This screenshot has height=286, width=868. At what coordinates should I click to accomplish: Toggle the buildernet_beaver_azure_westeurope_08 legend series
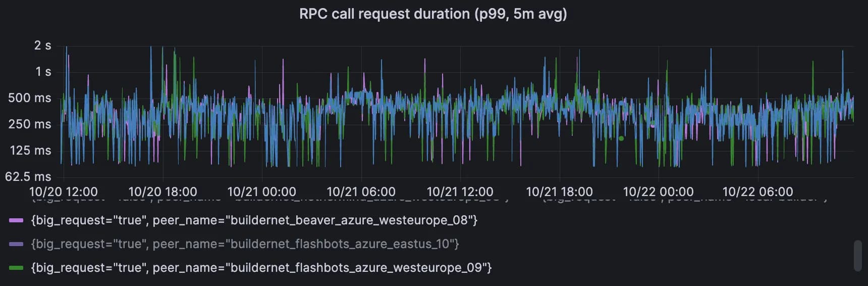pos(254,220)
